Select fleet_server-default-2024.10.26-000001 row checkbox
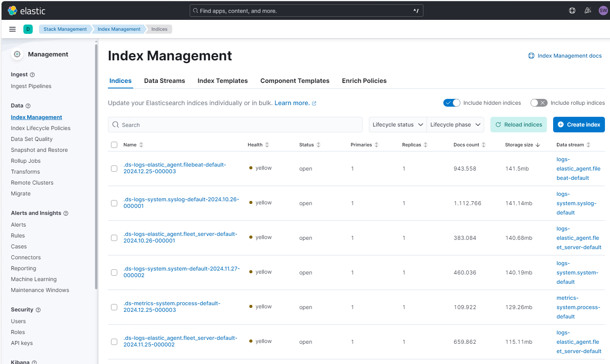This screenshot has height=364, width=610. pos(114,238)
